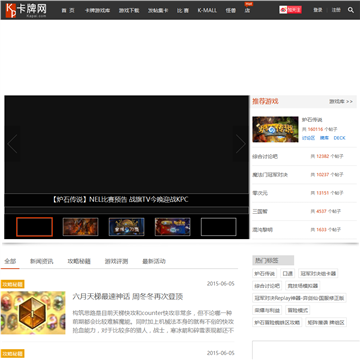Click the 矩阵潮袭 牌组区 hot tag
The width and height of the screenshot is (360, 360).
pyautogui.click(x=326, y=322)
